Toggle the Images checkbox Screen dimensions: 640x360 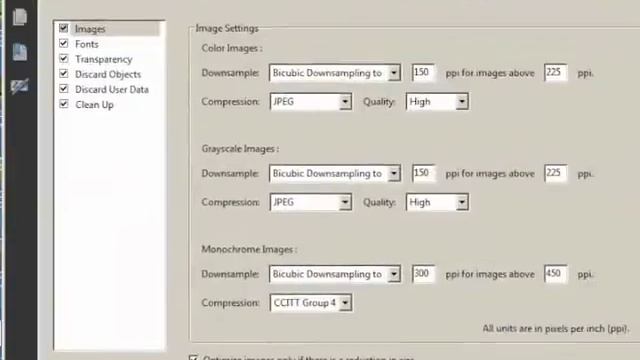pyautogui.click(x=63, y=28)
